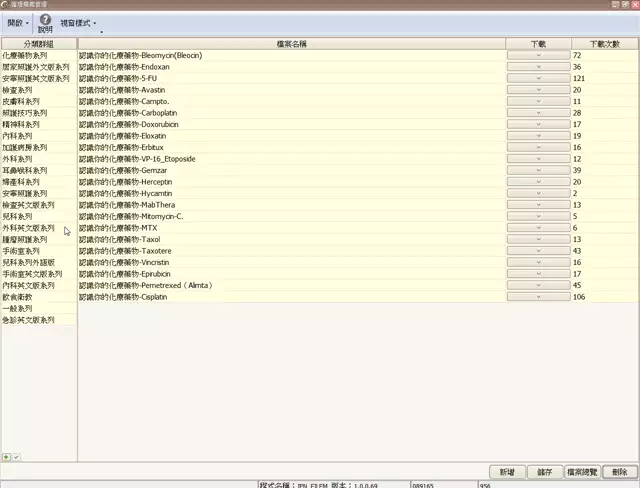This screenshot has width=640, height=488.
Task: Select the 兒科系列外語版 category
Action: pos(39,262)
